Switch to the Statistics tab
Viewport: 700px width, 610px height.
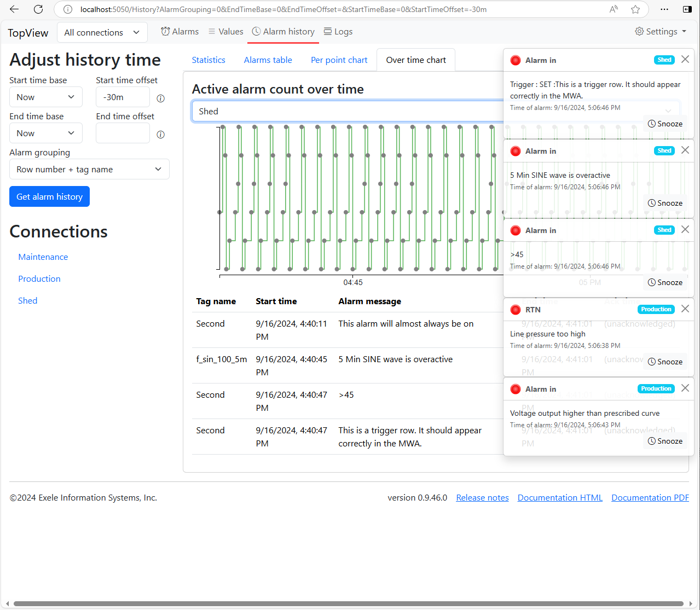(x=209, y=60)
